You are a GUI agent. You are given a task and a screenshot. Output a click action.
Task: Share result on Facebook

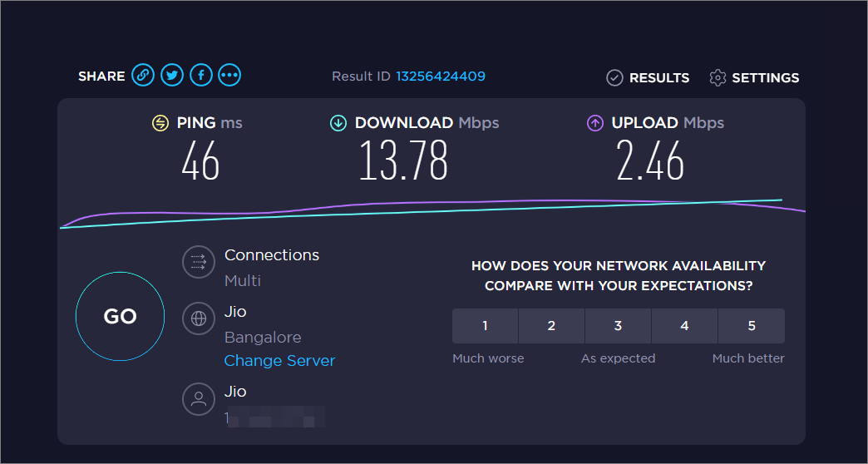tap(201, 75)
